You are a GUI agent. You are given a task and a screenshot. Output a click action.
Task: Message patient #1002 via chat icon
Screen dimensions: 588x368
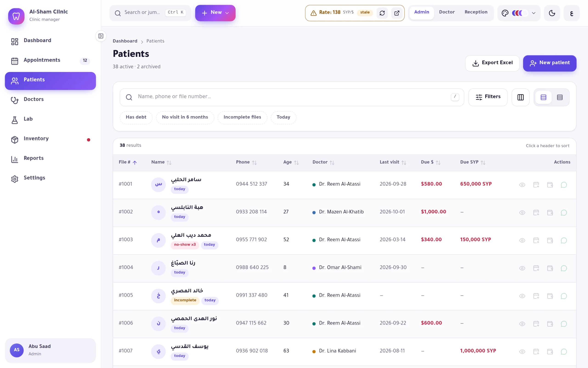click(564, 213)
